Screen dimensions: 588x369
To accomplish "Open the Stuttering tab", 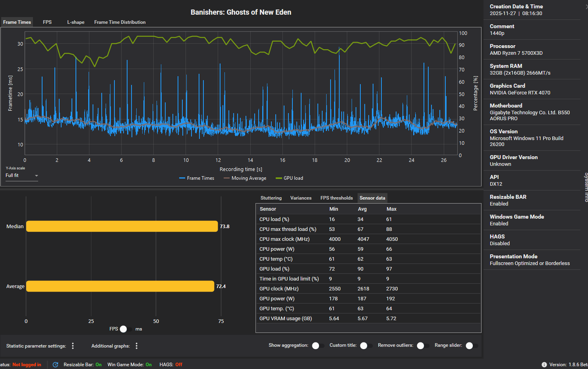I will click(271, 198).
